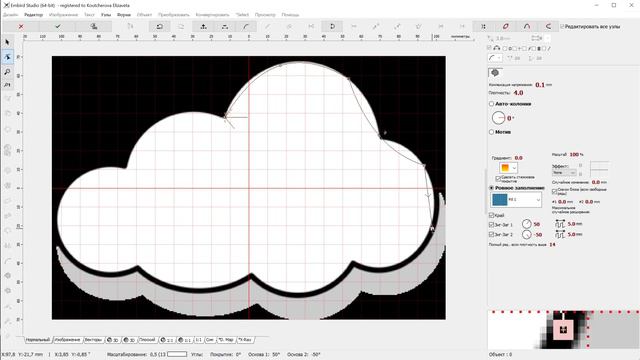
Task: Open the 'Дизайн' menu
Action: coord(11,15)
